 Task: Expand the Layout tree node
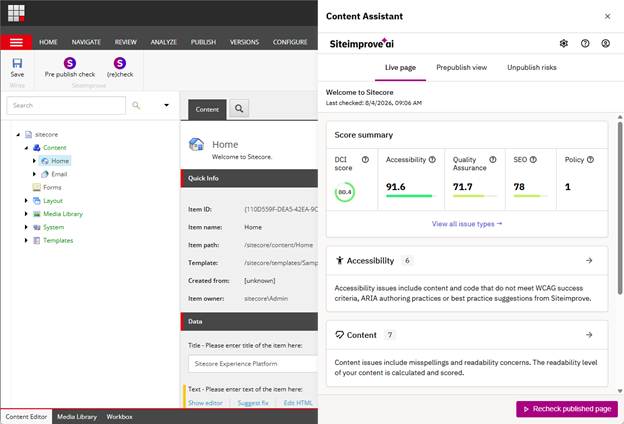[x=26, y=201]
